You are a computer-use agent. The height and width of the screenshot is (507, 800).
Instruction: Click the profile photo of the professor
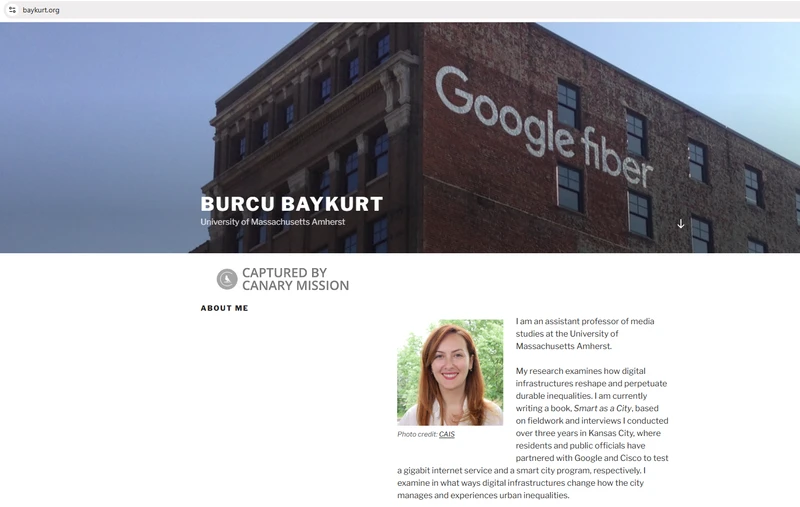(x=450, y=372)
